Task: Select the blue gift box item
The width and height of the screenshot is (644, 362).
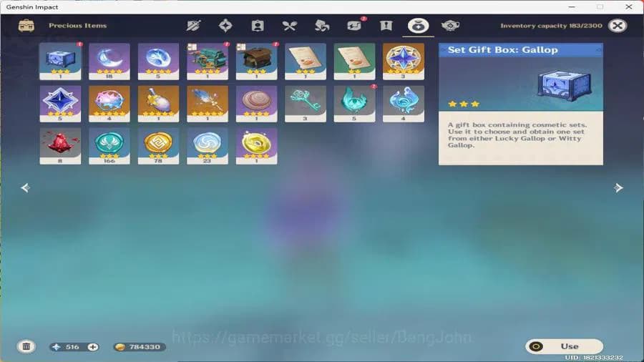Action: pos(60,61)
